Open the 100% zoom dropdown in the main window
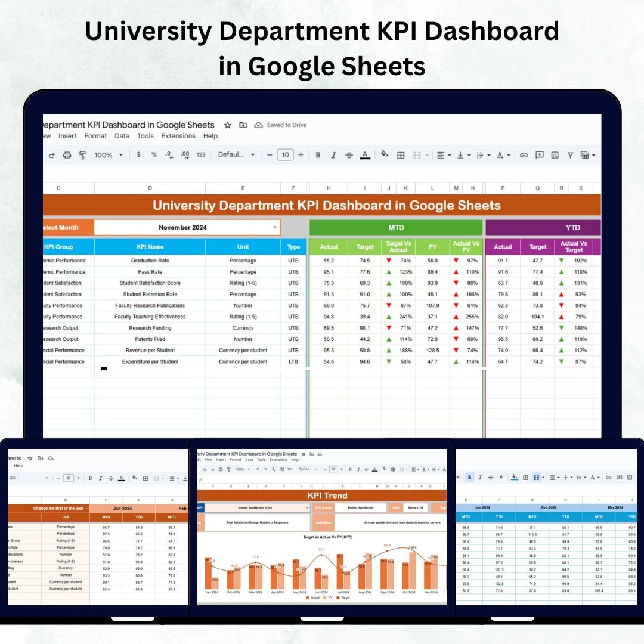 (108, 155)
